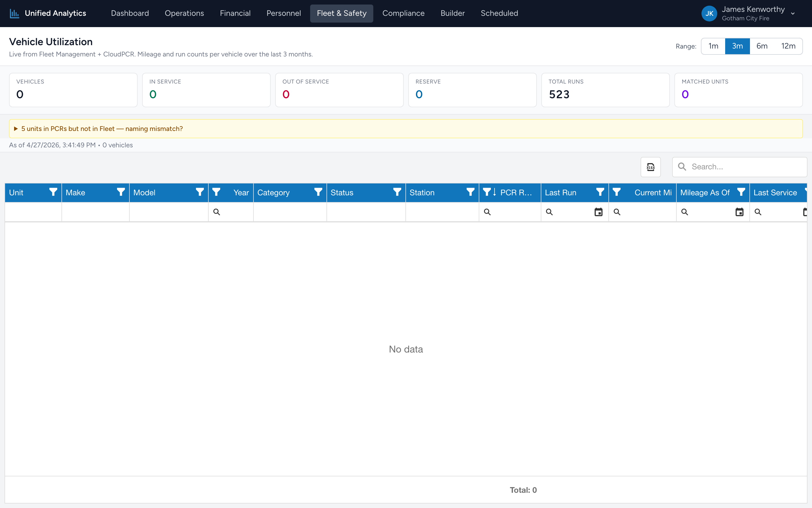Click the Out of Service count card

point(339,90)
